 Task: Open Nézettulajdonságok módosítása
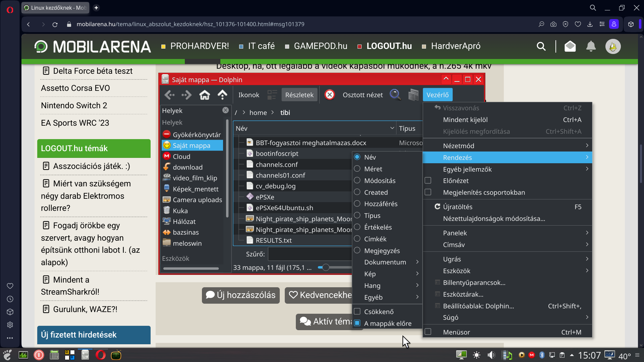point(507,219)
